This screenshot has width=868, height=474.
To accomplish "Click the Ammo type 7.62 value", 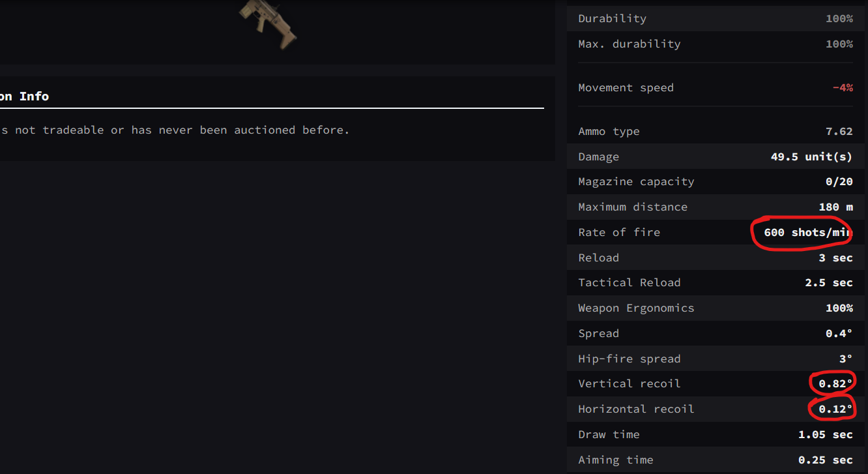I will click(x=839, y=132).
